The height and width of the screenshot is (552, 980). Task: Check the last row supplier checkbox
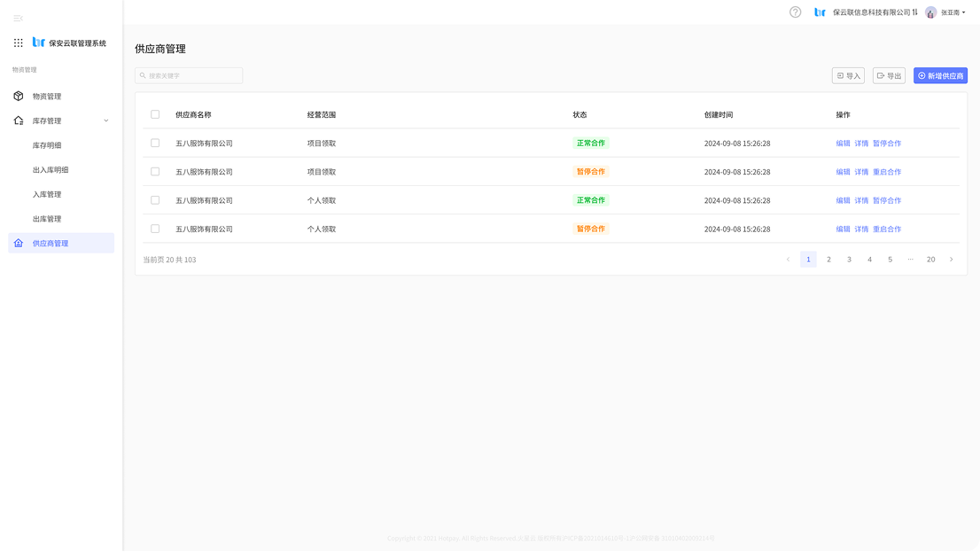[155, 229]
